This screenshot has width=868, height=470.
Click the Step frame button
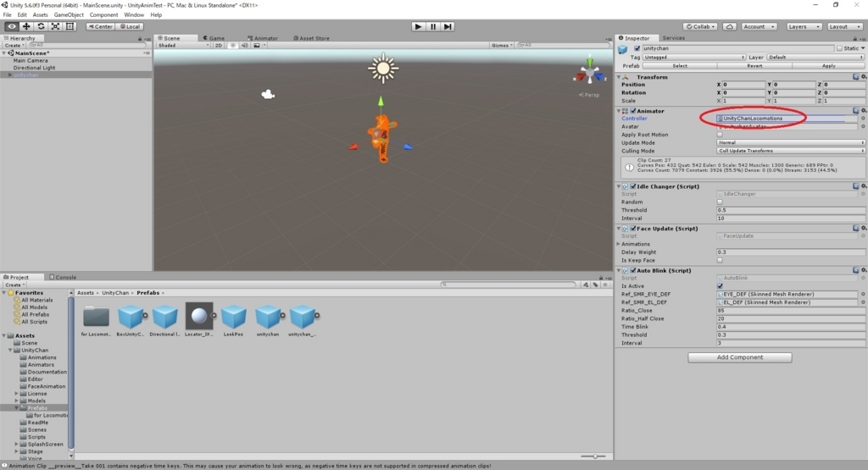(448, 26)
